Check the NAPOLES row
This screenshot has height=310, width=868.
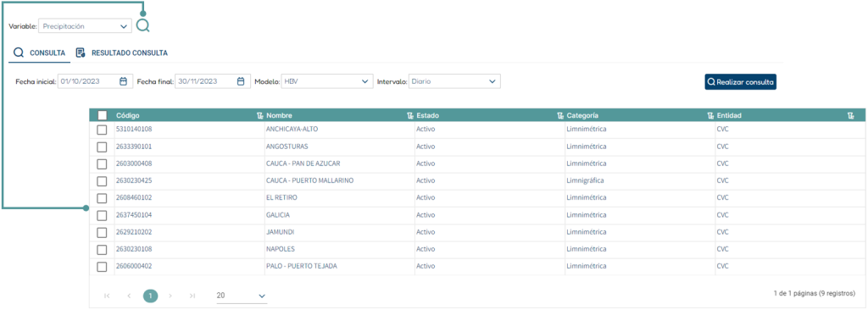[102, 249]
